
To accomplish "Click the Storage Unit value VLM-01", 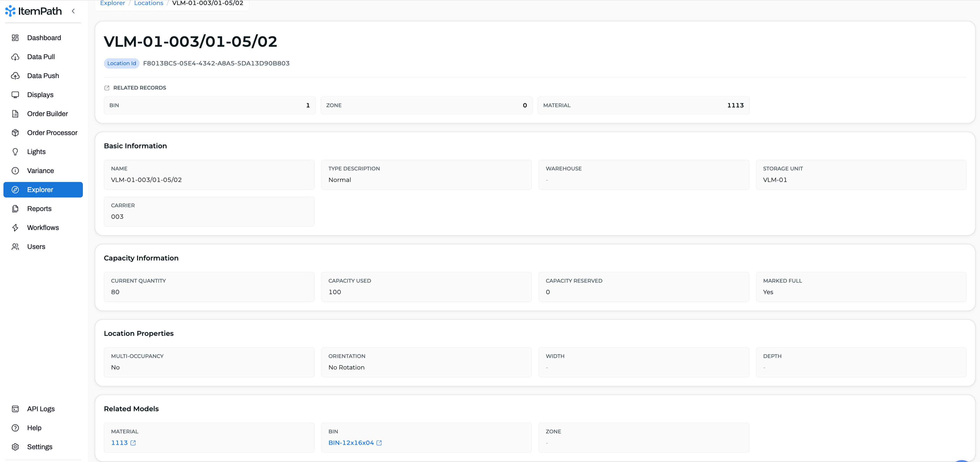I will 775,180.
